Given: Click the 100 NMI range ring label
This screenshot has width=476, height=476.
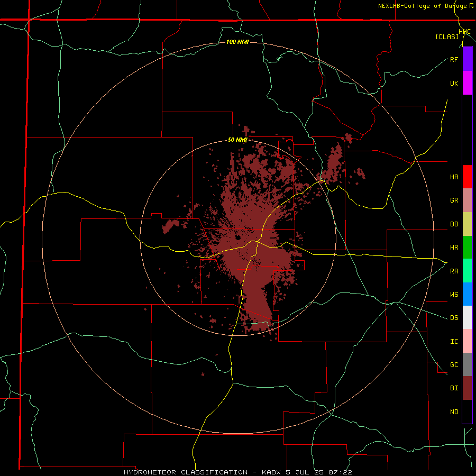Looking at the screenshot, I should click(x=237, y=42).
